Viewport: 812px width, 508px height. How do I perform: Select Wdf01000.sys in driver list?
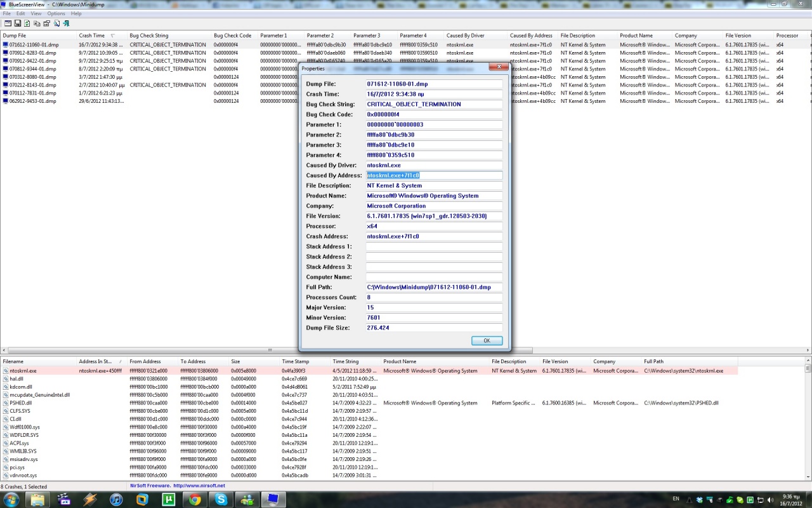(x=25, y=427)
